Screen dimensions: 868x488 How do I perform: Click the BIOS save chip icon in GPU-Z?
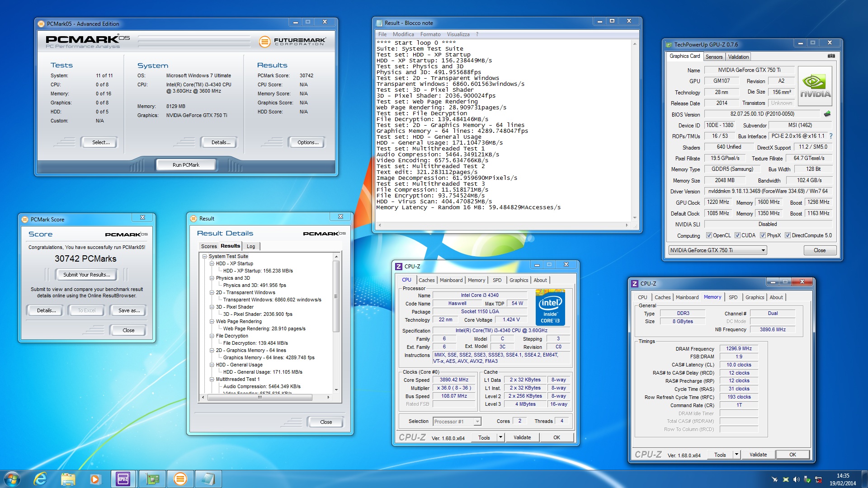click(x=827, y=114)
